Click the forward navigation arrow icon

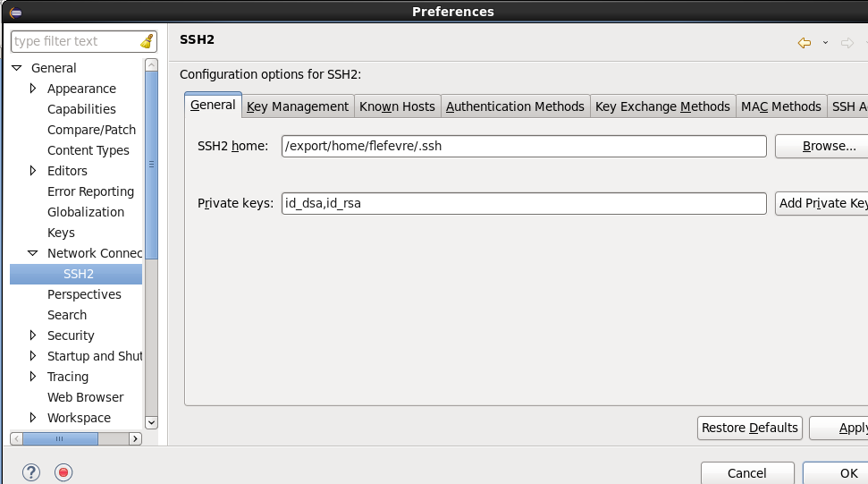[847, 42]
